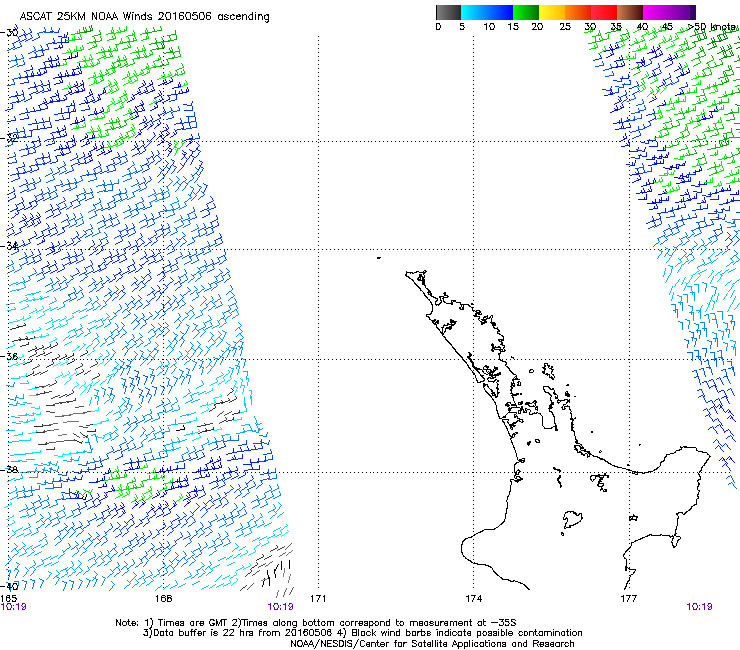Click the legend label '0'
The image size is (740, 650).
coord(438,27)
